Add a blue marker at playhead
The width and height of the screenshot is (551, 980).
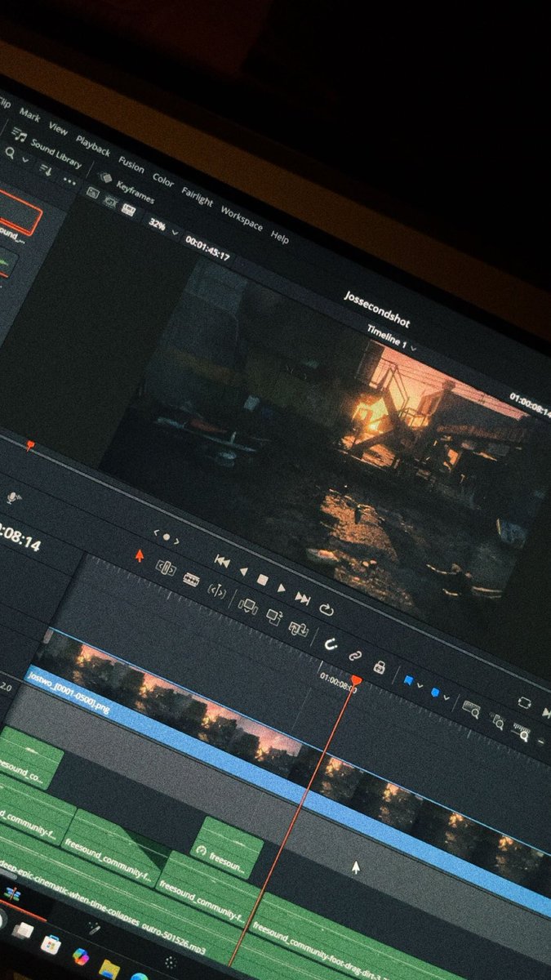click(435, 693)
